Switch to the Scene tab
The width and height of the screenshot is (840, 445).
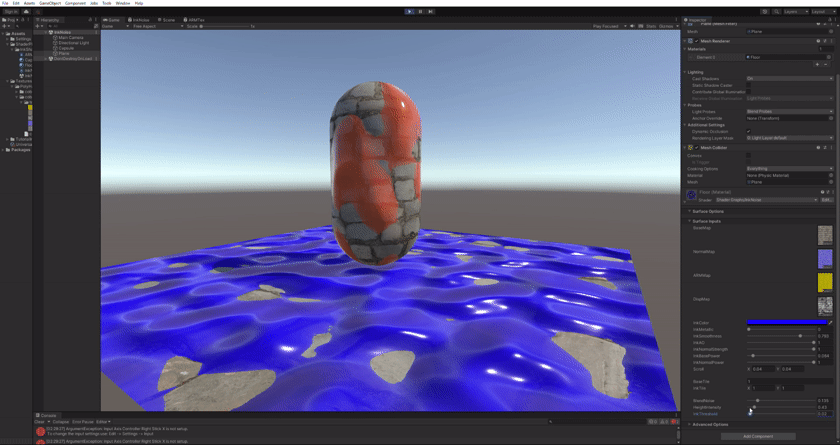167,19
